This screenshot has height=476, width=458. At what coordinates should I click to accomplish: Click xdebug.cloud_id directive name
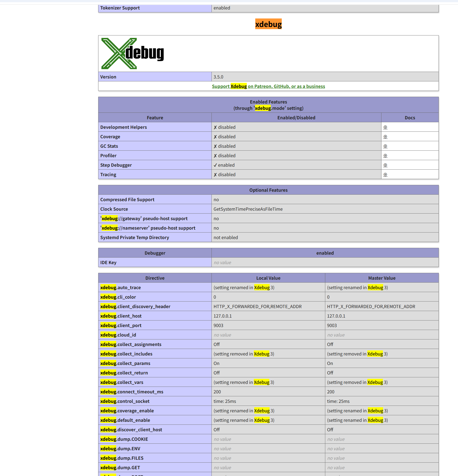[118, 335]
